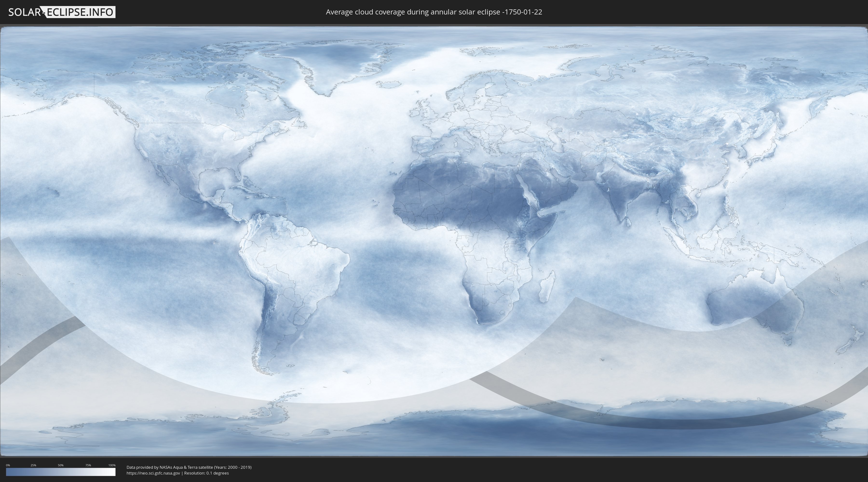Click the 0% legend label
The width and height of the screenshot is (868, 482).
[x=8, y=465]
